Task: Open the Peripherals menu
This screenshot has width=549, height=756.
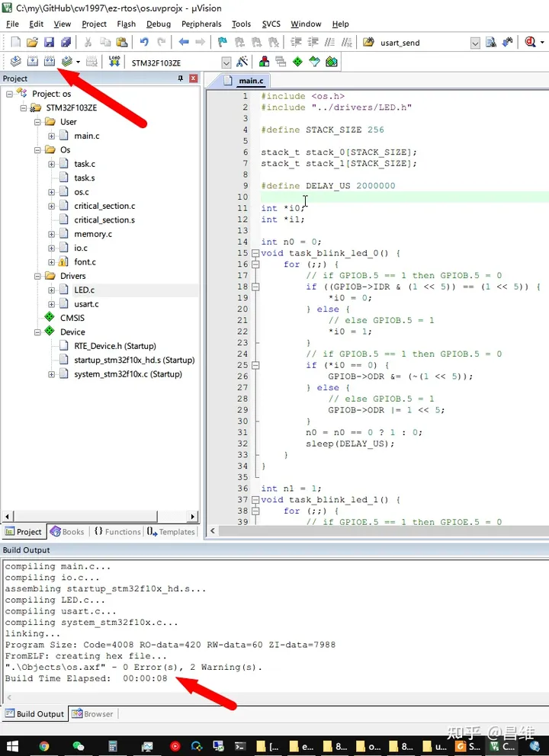Action: click(201, 24)
